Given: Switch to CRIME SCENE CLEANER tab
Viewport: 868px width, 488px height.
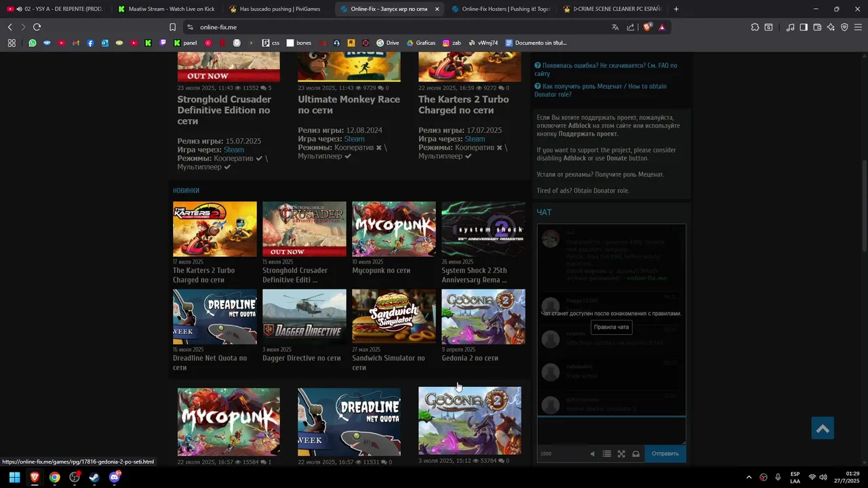Looking at the screenshot, I should pyautogui.click(x=612, y=9).
